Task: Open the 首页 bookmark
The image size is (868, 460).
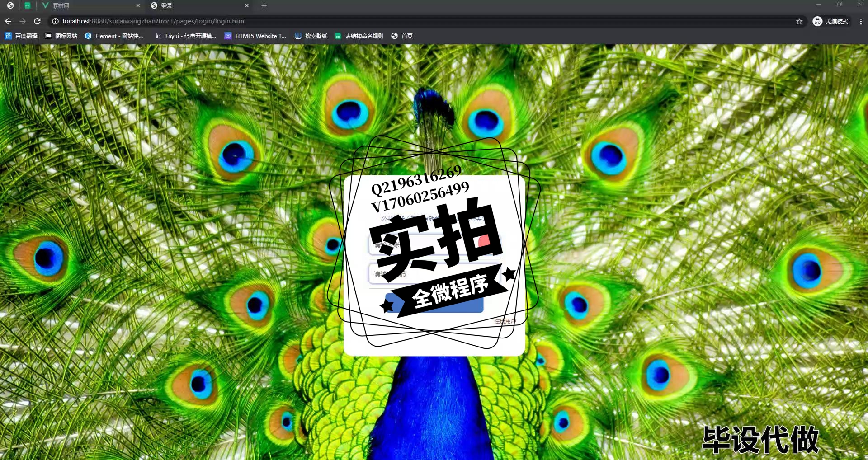Action: click(x=402, y=36)
